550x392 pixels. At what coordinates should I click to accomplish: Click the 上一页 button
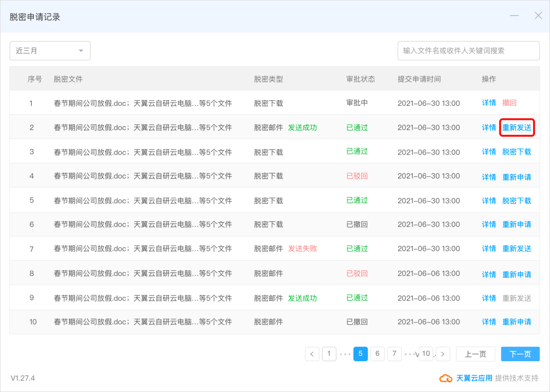[x=475, y=354]
